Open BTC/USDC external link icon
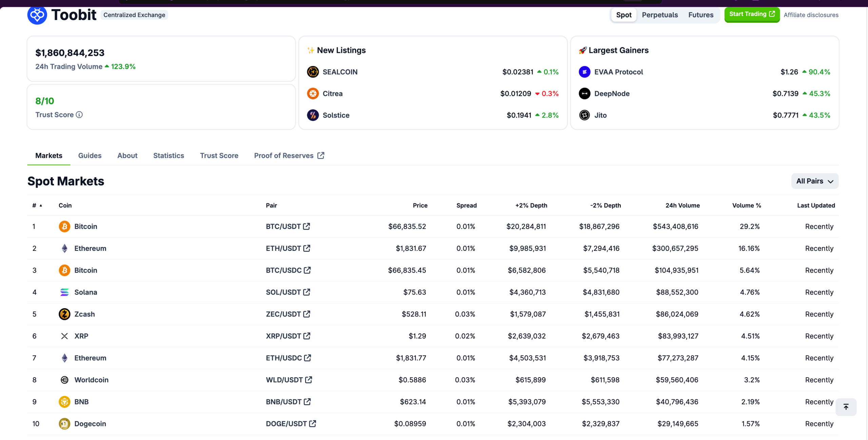The image size is (868, 440). (308, 270)
